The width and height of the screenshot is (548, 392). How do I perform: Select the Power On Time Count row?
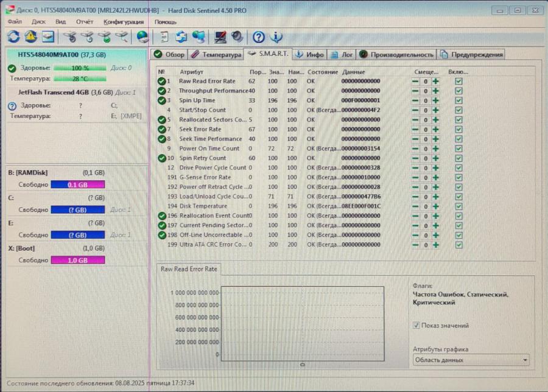pos(209,149)
